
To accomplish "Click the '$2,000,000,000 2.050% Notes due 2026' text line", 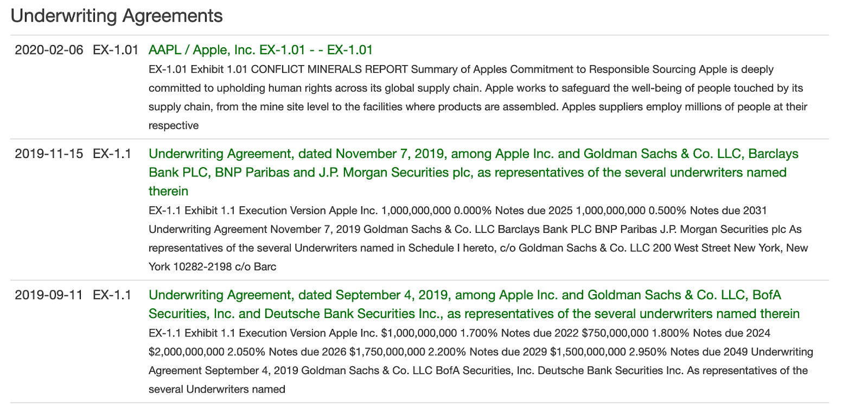I will [x=481, y=351].
